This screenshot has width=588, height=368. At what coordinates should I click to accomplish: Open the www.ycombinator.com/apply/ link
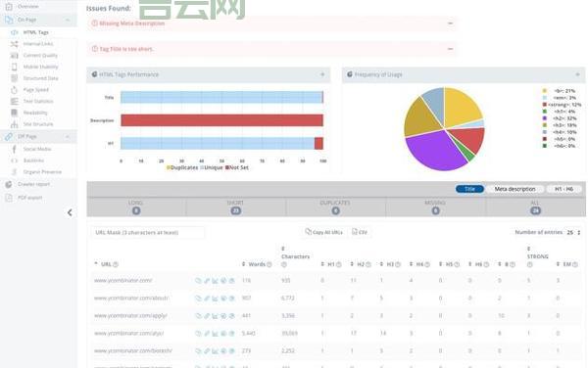click(130, 315)
